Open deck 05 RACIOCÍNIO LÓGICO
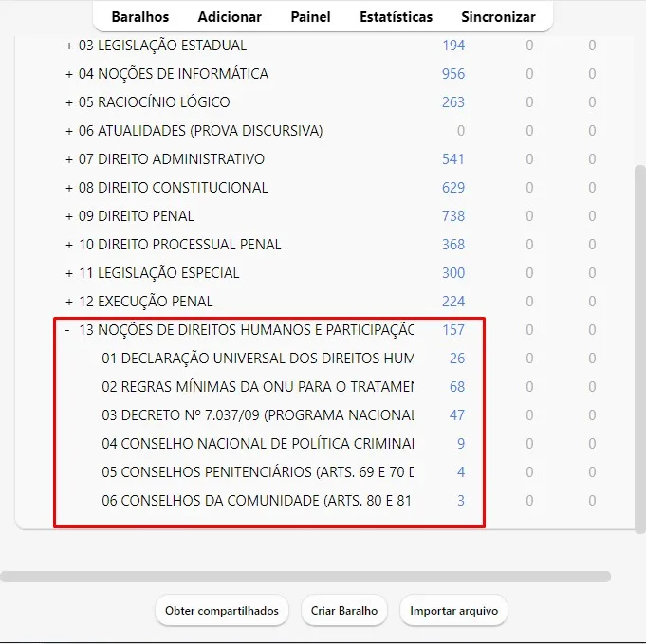 [x=154, y=102]
